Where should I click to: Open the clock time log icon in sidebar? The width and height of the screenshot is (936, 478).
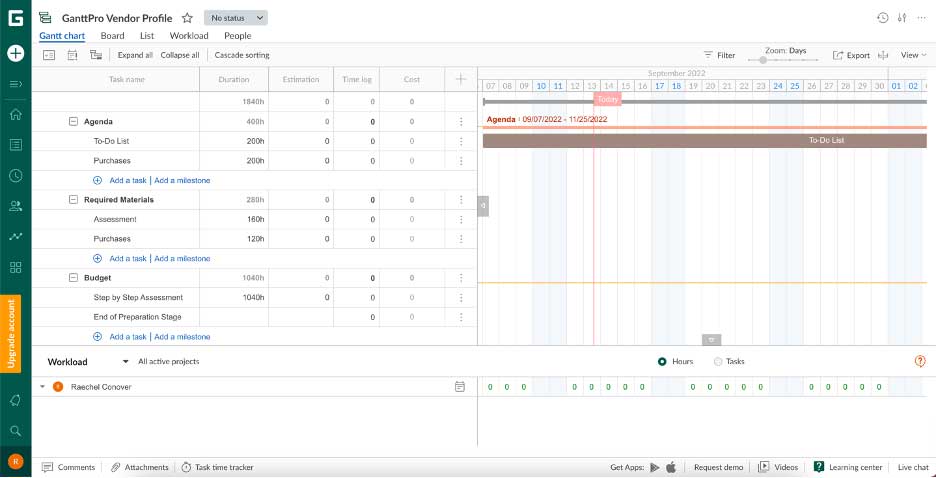16,175
